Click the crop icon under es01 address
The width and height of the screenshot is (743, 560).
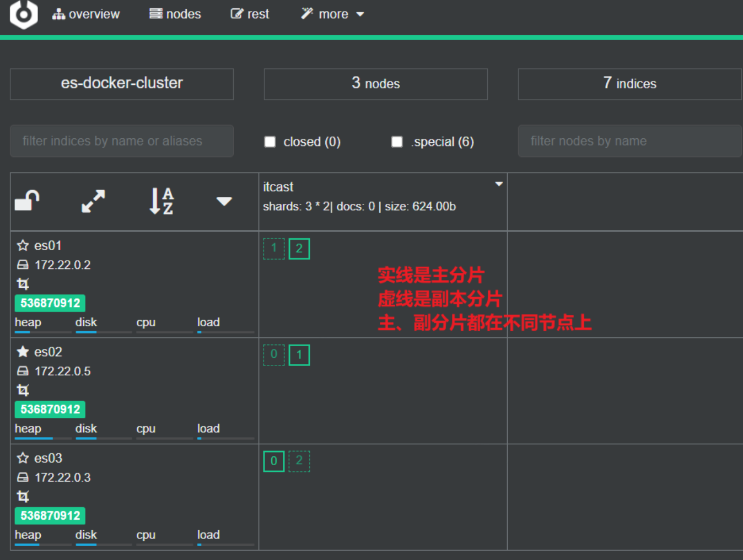click(23, 284)
